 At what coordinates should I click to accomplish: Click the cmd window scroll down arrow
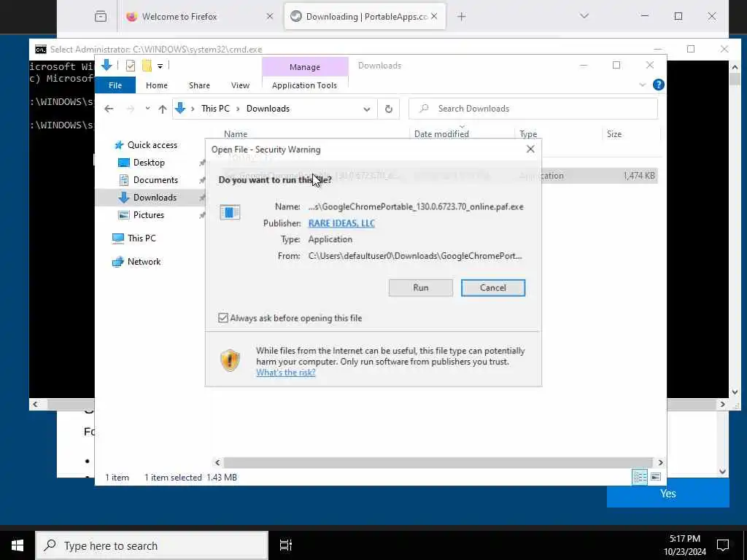tap(735, 392)
